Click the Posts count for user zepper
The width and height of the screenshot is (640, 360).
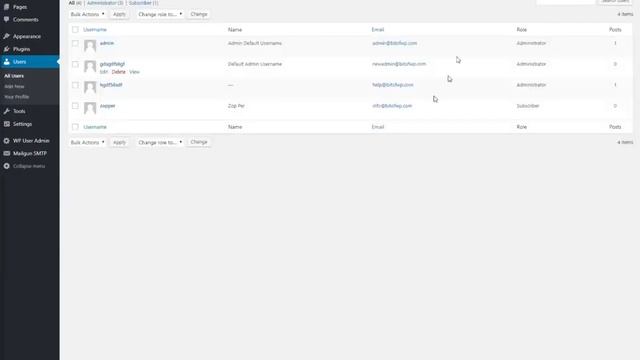tap(615, 106)
